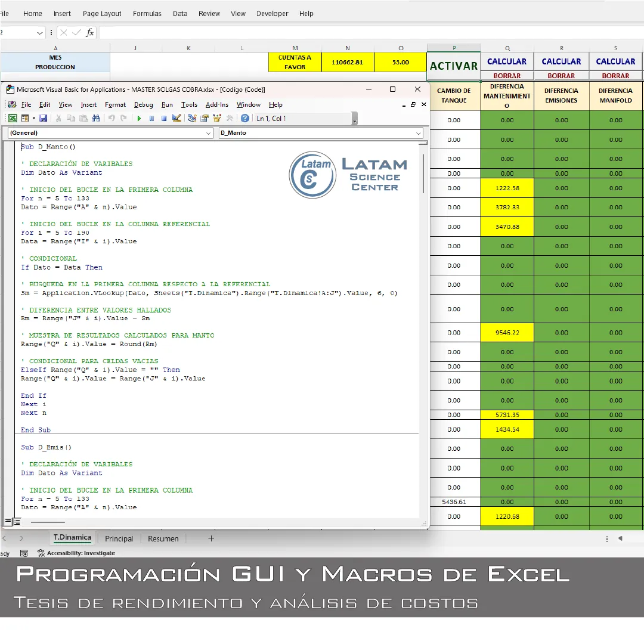Run the macro with the green play icon
The image size is (644, 644).
tap(139, 119)
